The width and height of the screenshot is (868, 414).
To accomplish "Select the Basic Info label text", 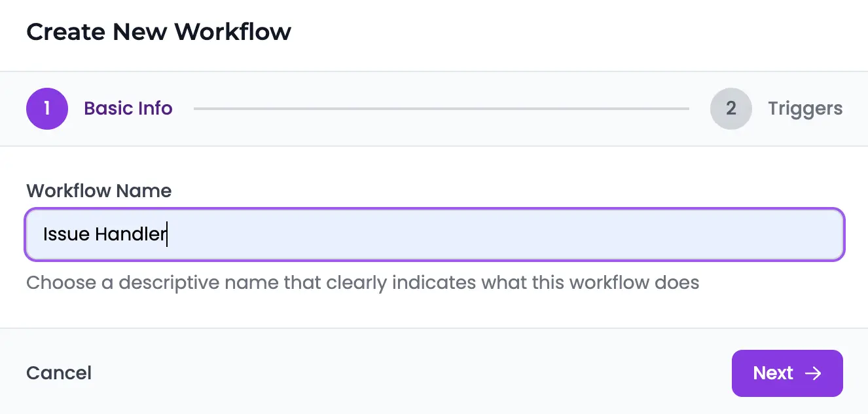I will (x=128, y=109).
